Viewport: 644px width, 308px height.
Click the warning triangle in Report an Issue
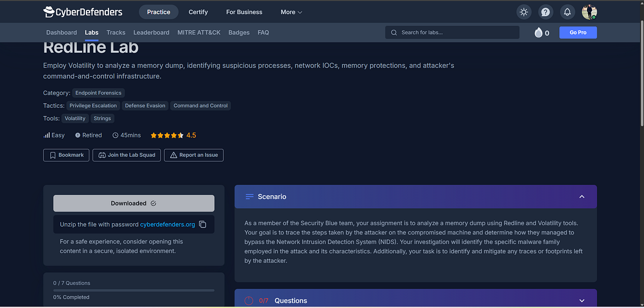(173, 155)
